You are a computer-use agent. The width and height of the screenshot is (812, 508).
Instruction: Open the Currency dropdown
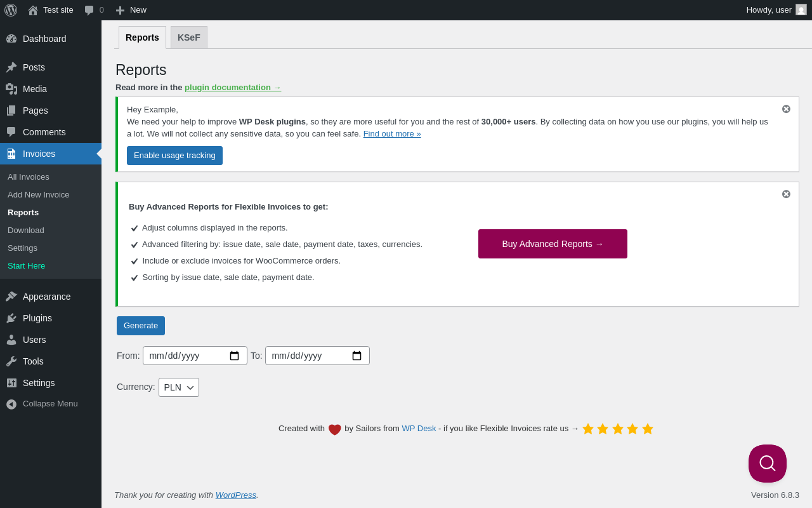178,387
